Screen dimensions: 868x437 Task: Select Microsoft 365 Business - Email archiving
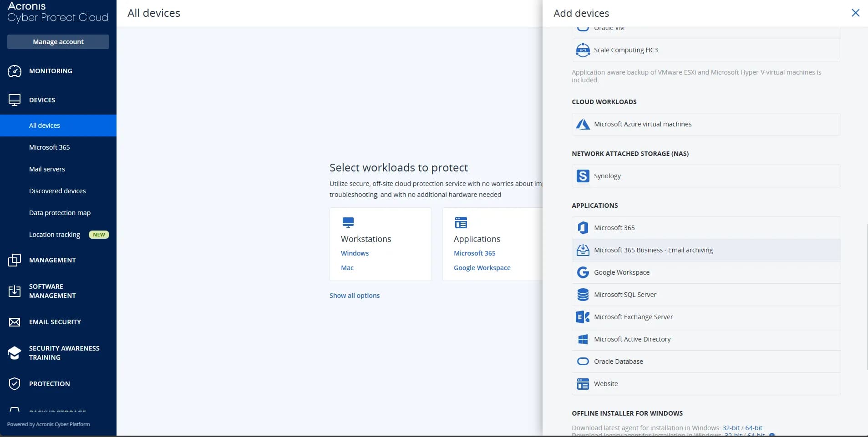[x=653, y=250]
